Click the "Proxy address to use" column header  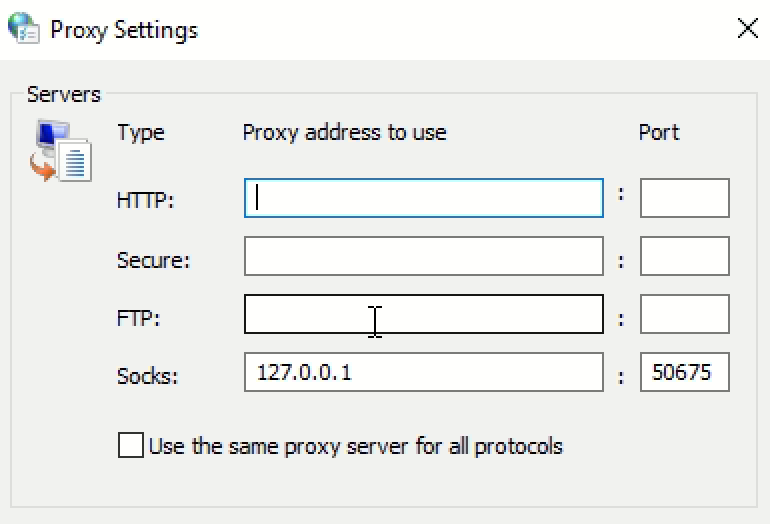344,132
